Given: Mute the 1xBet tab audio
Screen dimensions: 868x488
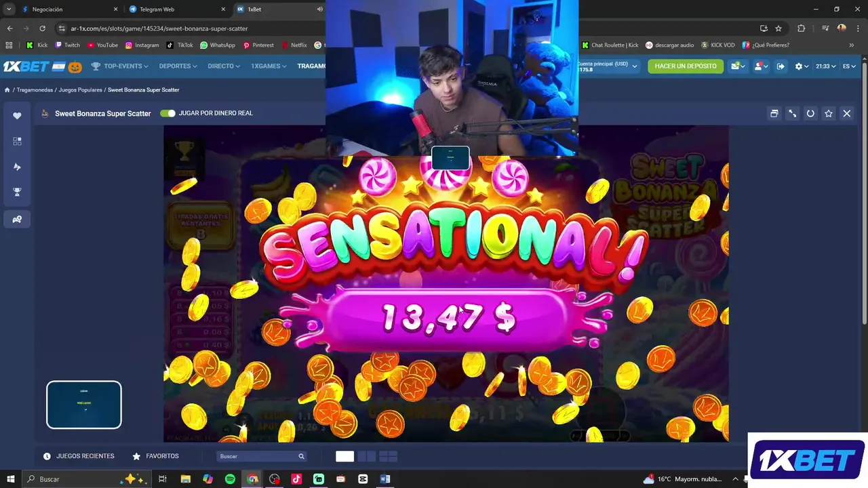Looking at the screenshot, I should pyautogui.click(x=319, y=9).
